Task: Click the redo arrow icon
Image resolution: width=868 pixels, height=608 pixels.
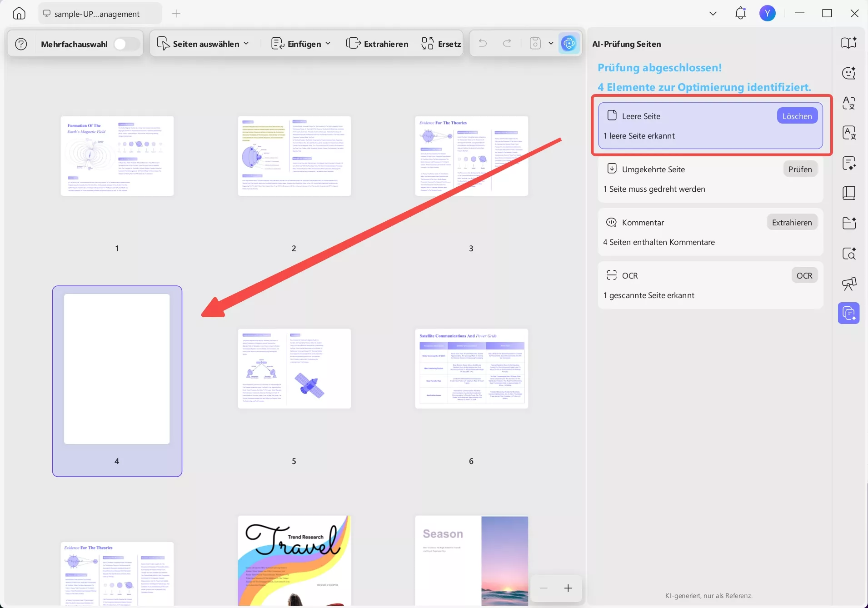Action: point(507,44)
